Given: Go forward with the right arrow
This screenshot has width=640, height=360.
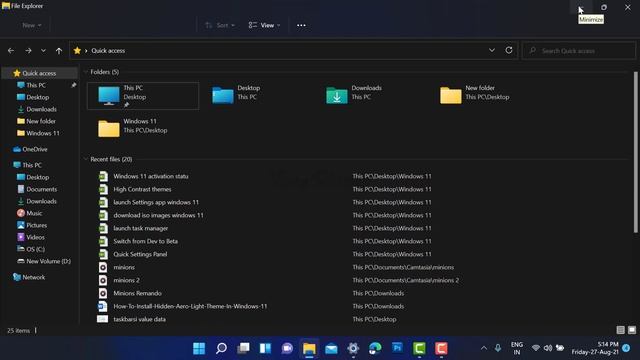Looking at the screenshot, I should (x=28, y=51).
